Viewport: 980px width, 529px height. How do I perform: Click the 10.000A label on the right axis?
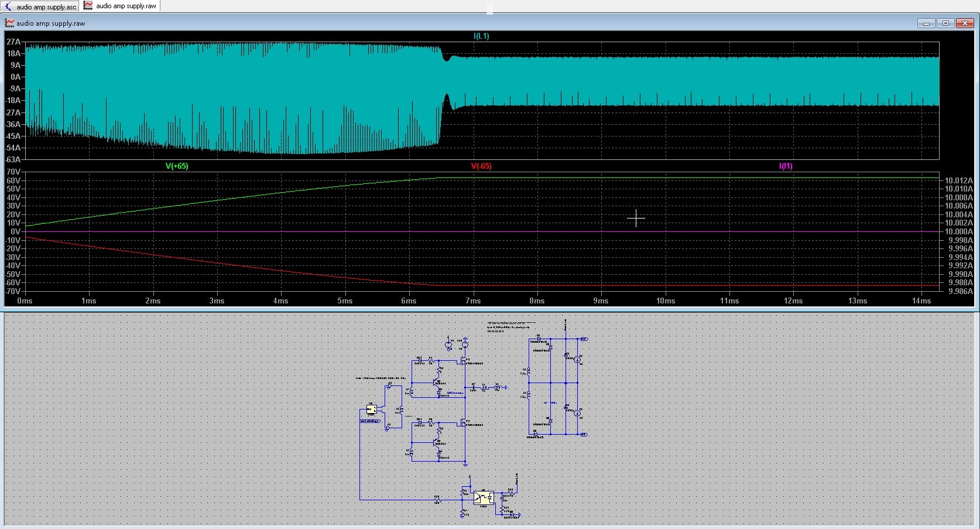(x=959, y=231)
